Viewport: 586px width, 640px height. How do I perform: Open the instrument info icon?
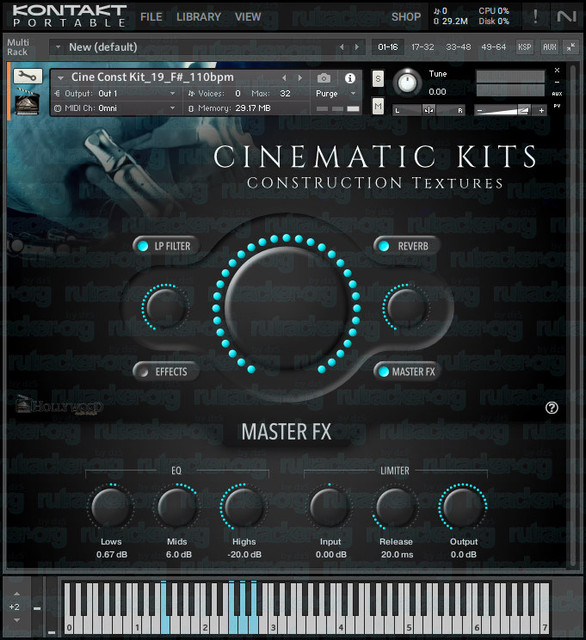click(350, 78)
